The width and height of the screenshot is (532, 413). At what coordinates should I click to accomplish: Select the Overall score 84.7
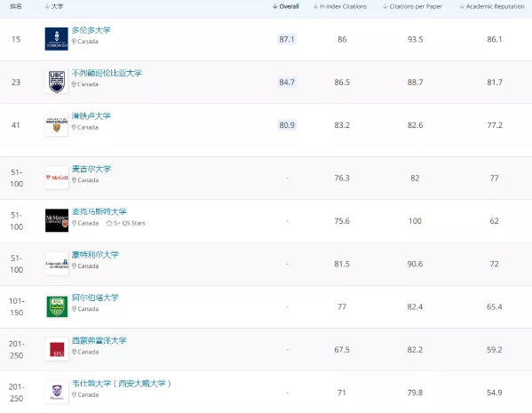[x=287, y=82]
